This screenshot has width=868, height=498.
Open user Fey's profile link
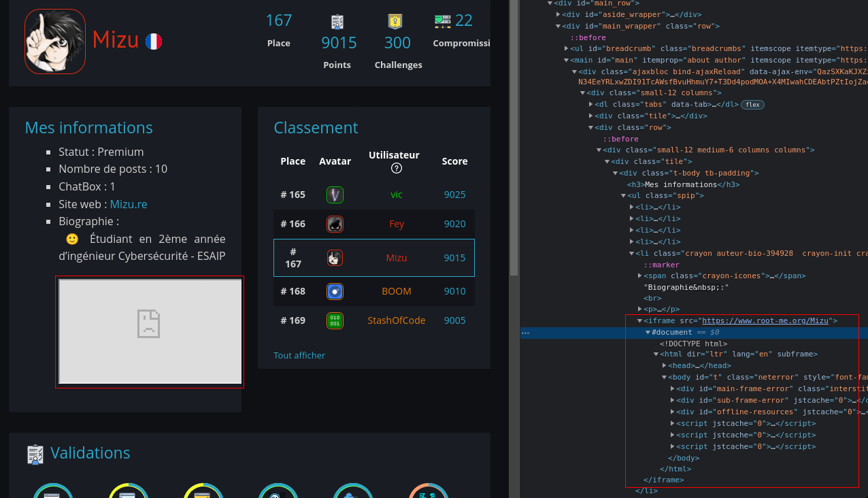[x=397, y=224]
